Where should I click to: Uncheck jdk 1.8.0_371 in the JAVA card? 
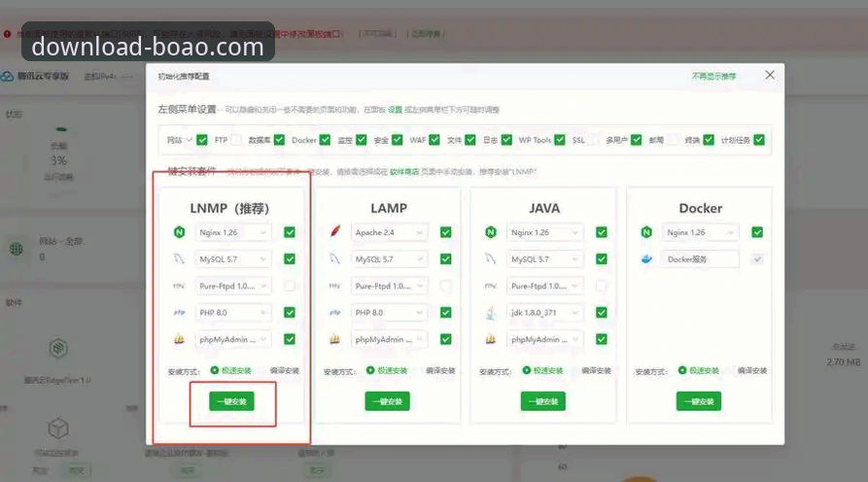coord(601,313)
